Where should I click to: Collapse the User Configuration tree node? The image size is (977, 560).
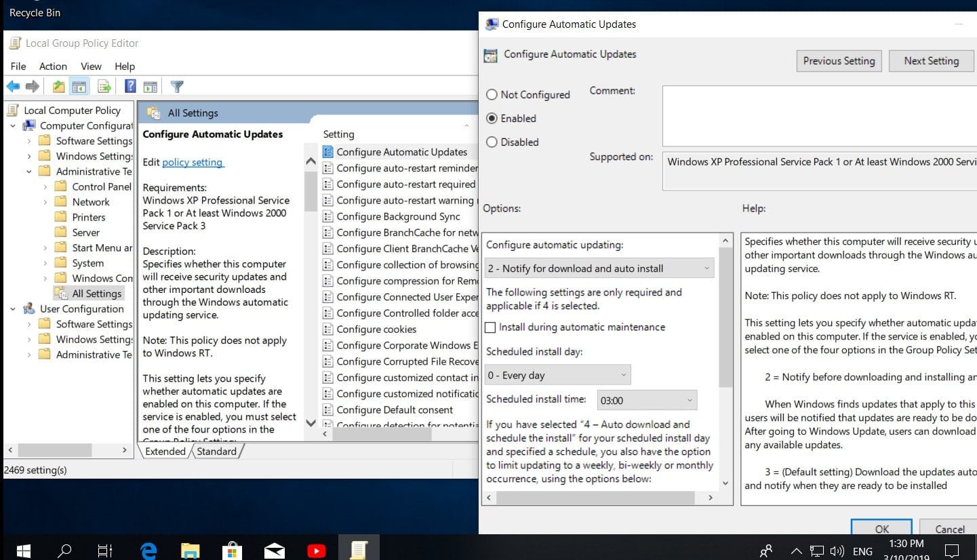pyautogui.click(x=13, y=308)
